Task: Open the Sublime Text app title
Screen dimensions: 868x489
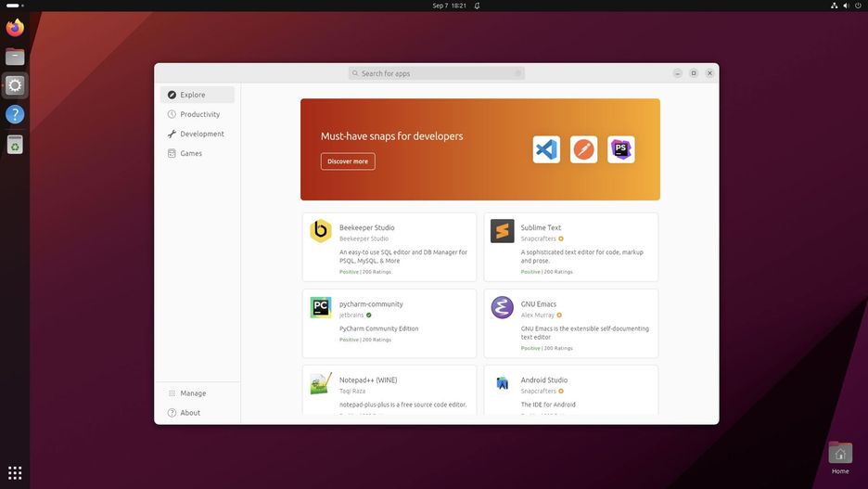Action: pos(541,227)
